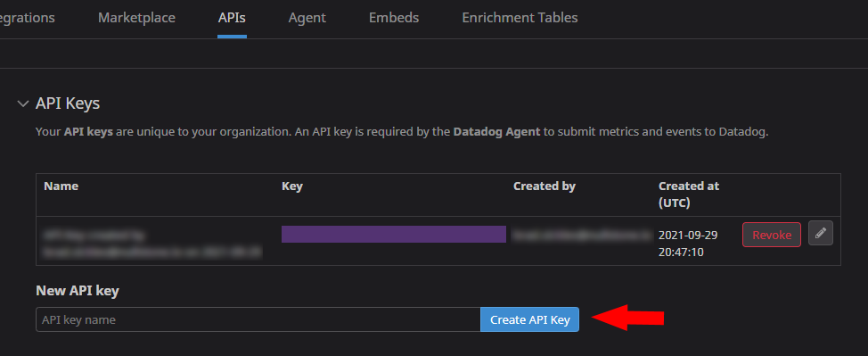Revoke the existing API key
The image size is (868, 356).
pyautogui.click(x=772, y=235)
